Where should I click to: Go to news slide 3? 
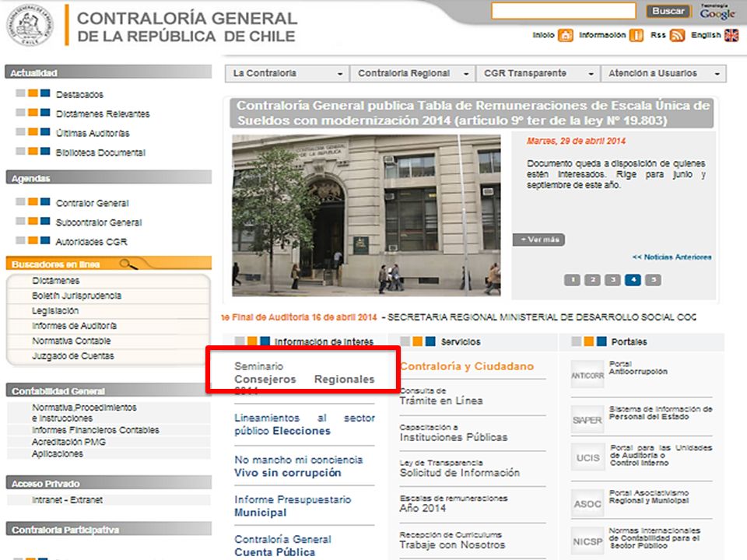tap(612, 279)
